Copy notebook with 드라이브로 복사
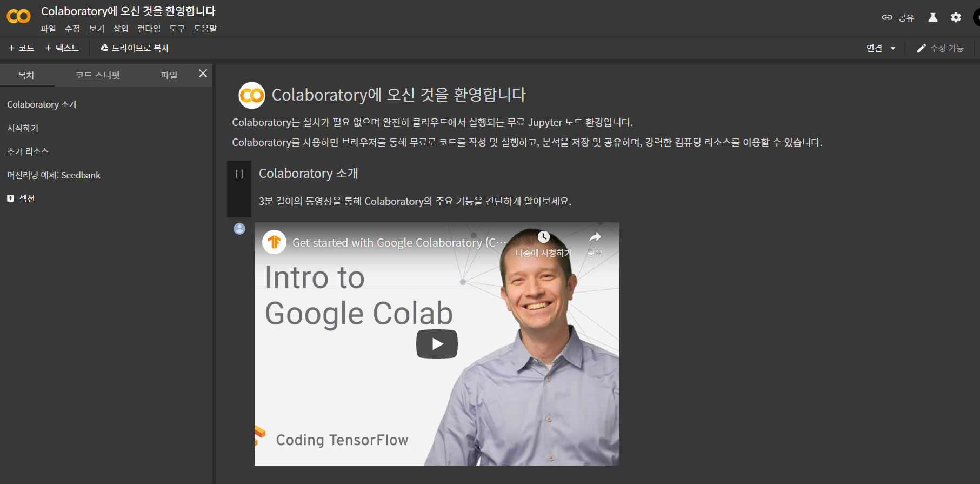 coord(135,48)
